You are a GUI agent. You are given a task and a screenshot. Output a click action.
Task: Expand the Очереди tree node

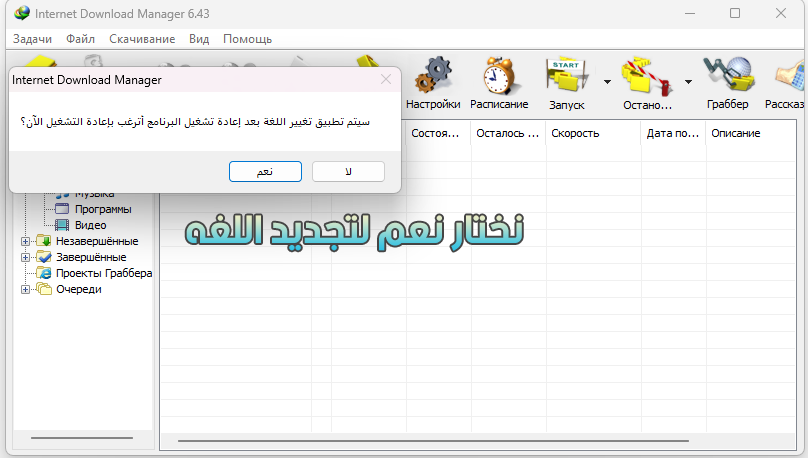click(25, 289)
